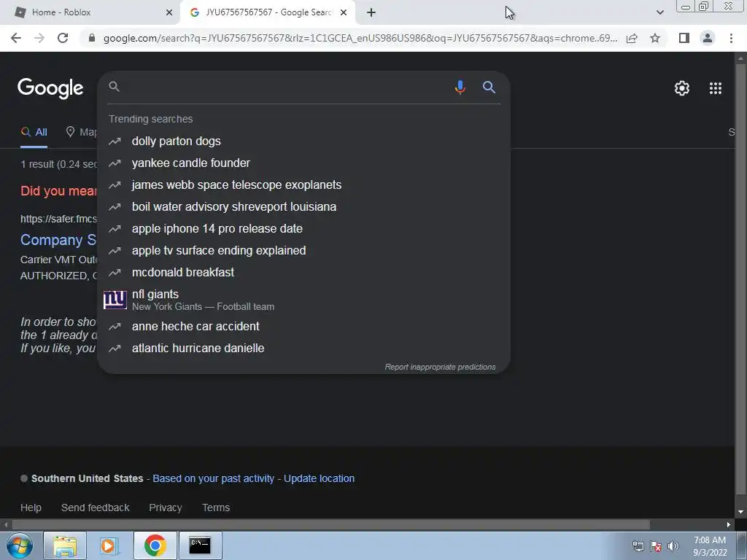The height and width of the screenshot is (560, 747).
Task: Share this page using the share icon
Action: [x=632, y=38]
